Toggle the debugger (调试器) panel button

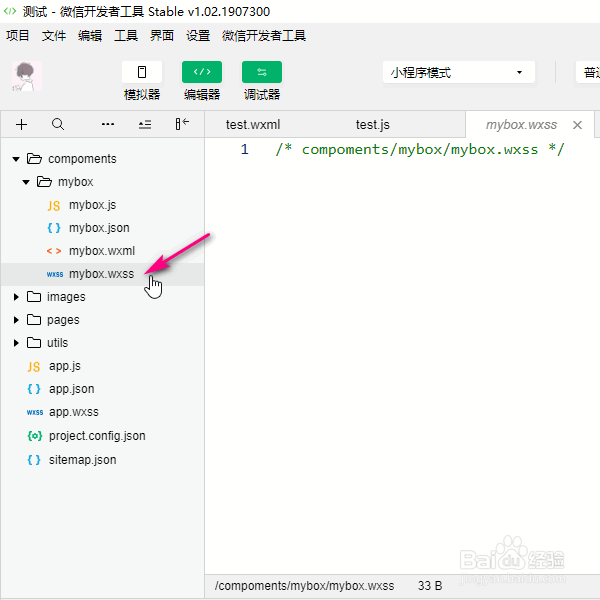(x=262, y=72)
